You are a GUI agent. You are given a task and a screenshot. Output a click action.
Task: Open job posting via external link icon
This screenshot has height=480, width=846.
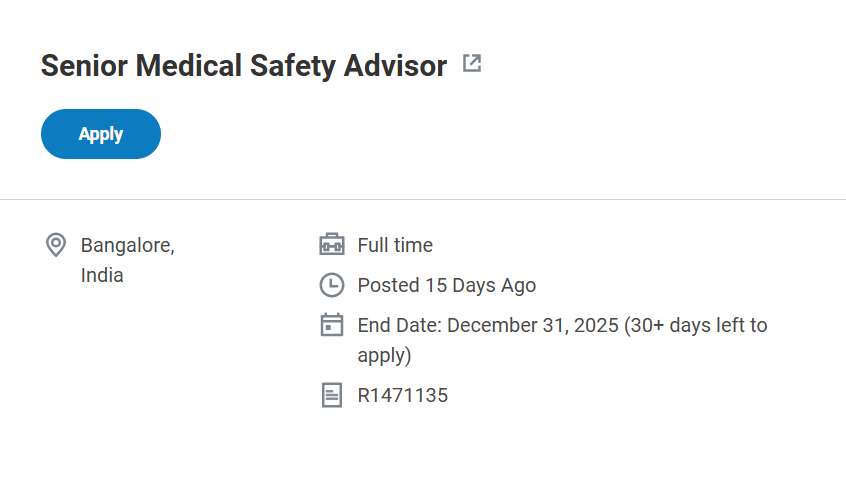pyautogui.click(x=472, y=64)
